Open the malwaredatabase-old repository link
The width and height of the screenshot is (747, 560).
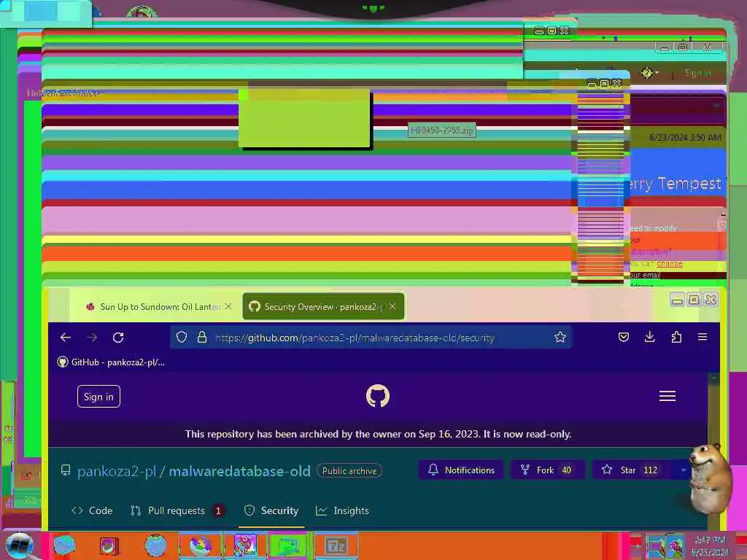pyautogui.click(x=239, y=471)
